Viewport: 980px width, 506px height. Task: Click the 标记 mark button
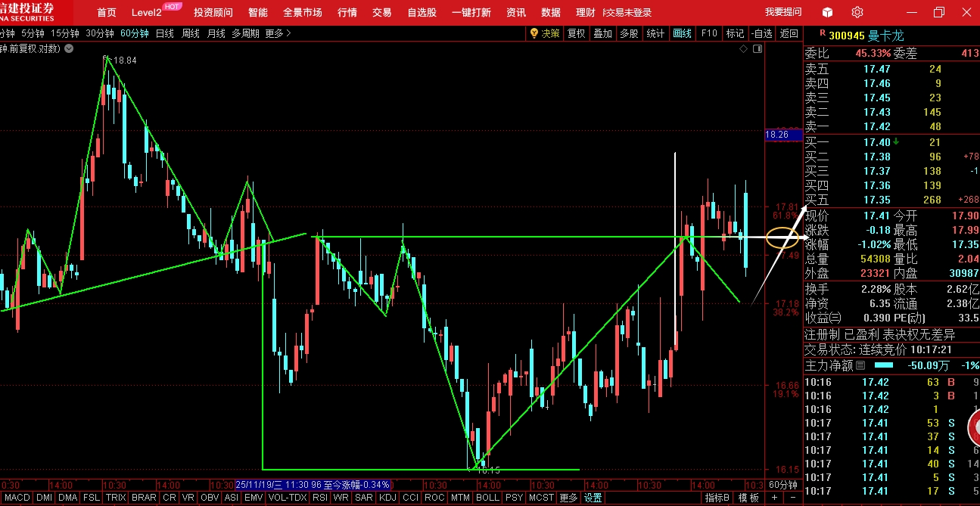coord(735,33)
